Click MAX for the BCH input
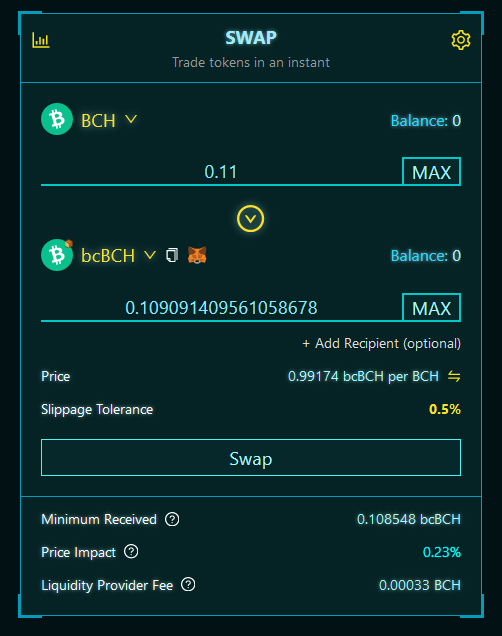The image size is (502, 636). pos(431,172)
